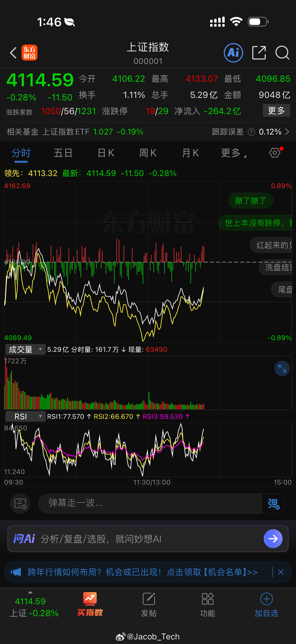Tap the tracking error help icon
Viewport: 296px width, 644px height.
tap(251, 132)
